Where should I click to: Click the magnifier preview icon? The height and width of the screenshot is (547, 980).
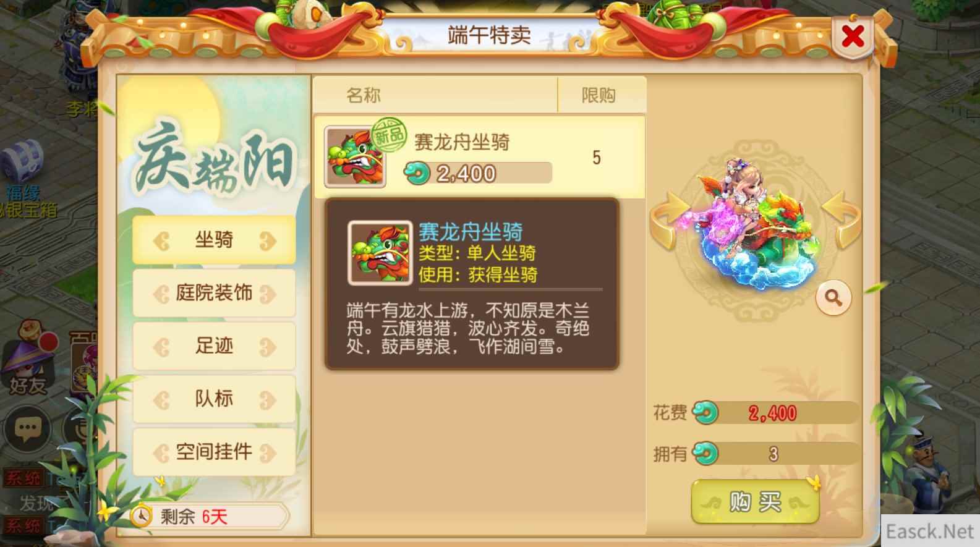[833, 298]
